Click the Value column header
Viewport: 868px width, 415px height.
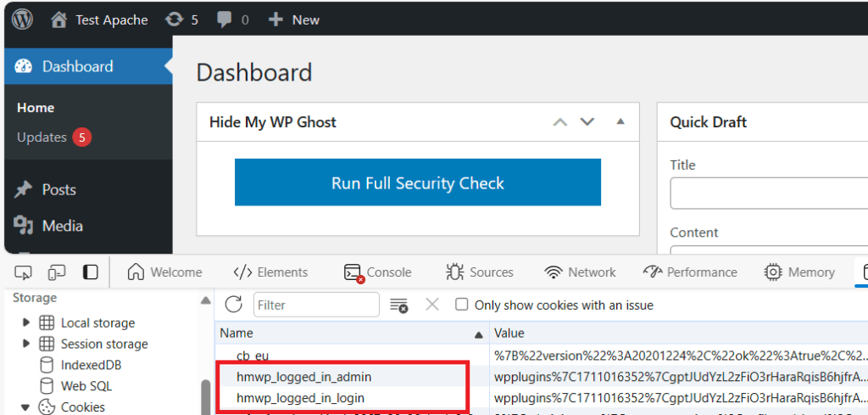(679, 334)
